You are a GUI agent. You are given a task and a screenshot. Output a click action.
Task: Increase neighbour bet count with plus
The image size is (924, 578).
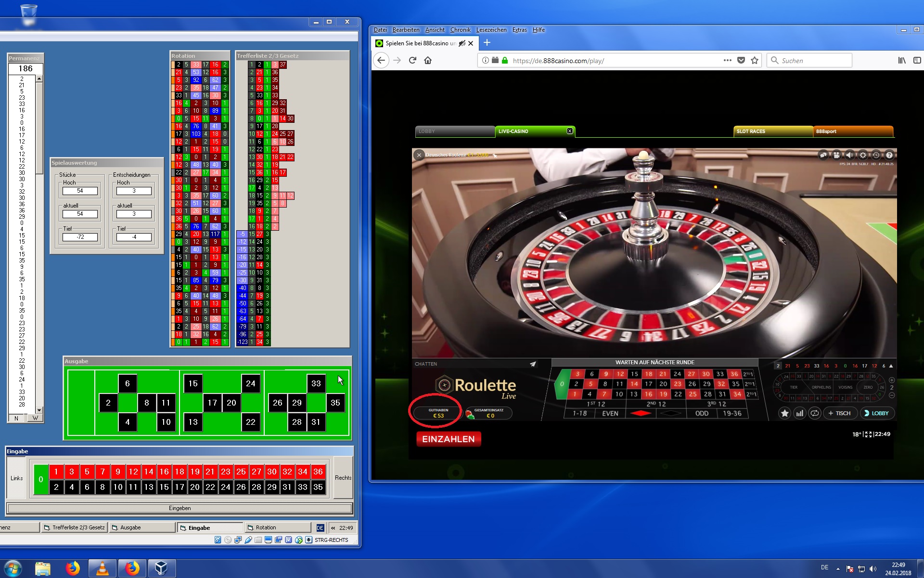click(891, 380)
